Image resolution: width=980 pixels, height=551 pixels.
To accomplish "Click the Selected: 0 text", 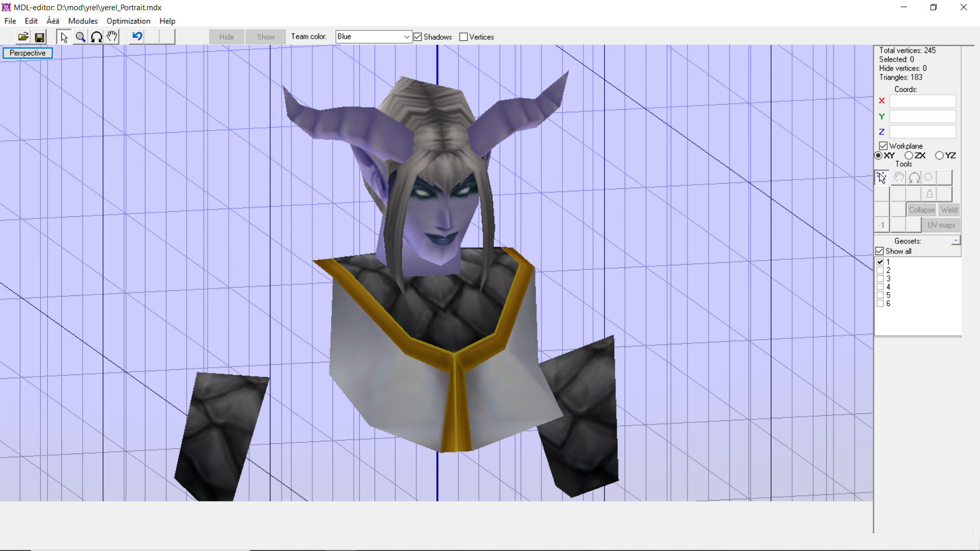I will pos(896,60).
